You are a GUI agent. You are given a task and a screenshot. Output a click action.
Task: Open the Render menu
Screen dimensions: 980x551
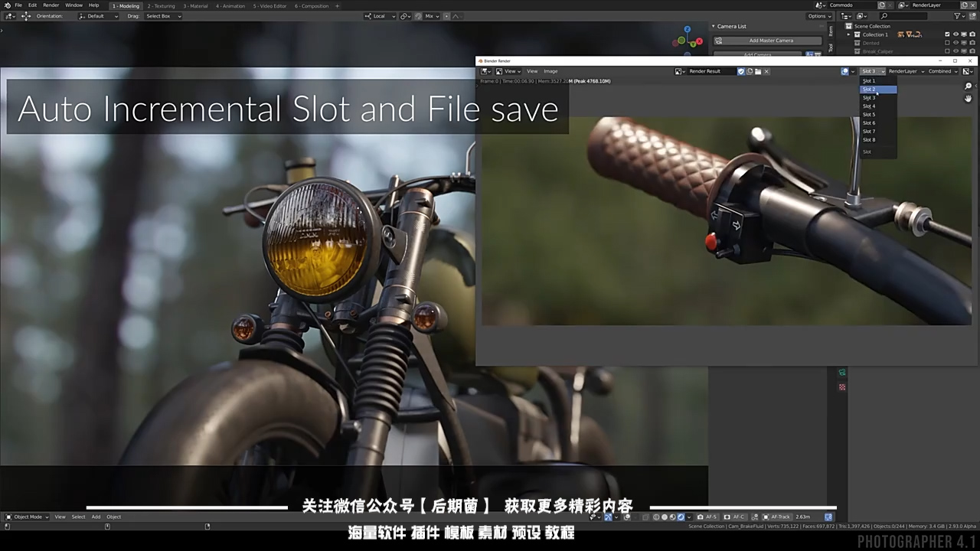tap(51, 5)
